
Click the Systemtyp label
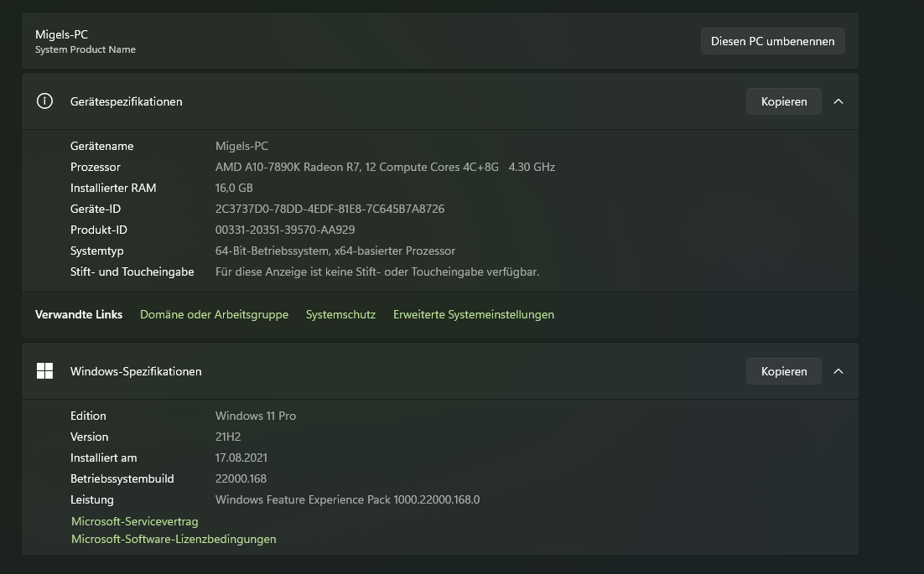point(96,251)
